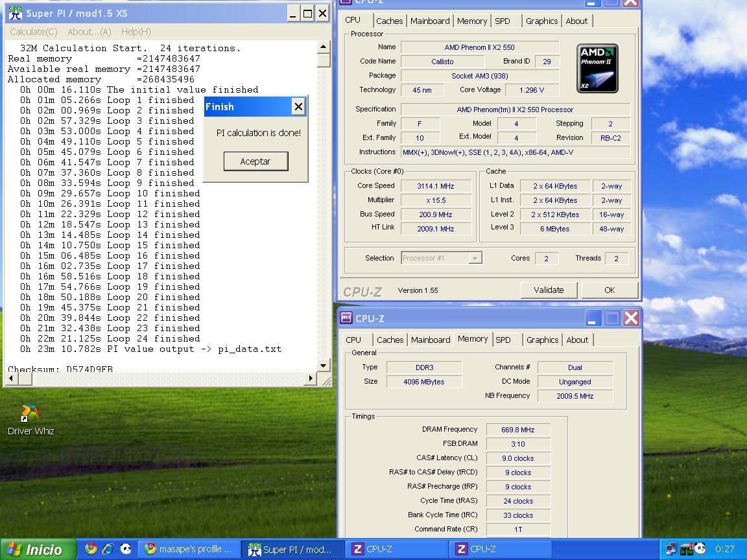
Task: Click the CAS# Latency value 9.0 clocks
Action: 518,458
